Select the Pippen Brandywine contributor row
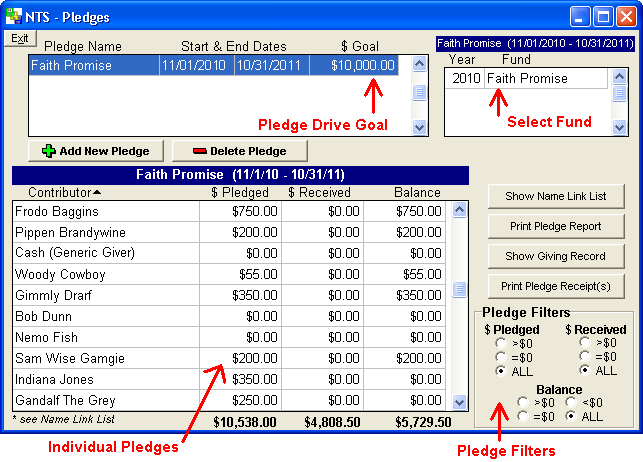 (229, 232)
